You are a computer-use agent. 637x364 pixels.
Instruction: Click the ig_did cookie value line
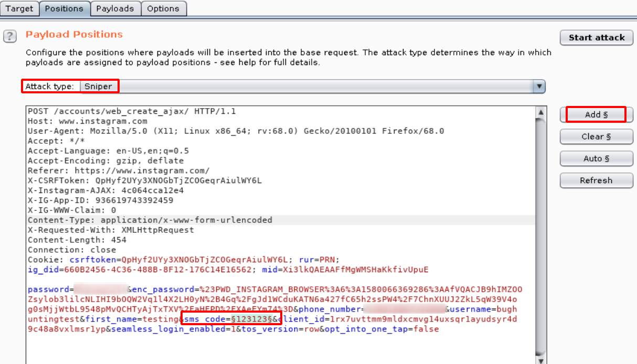(x=228, y=270)
